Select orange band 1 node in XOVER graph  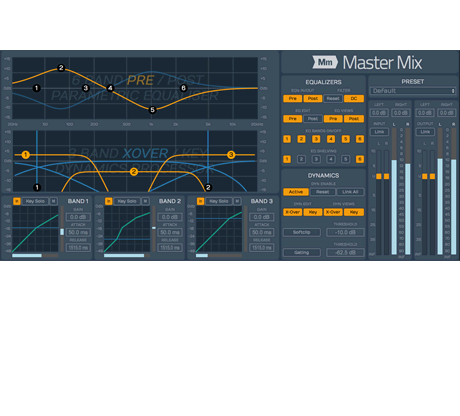coord(26,155)
